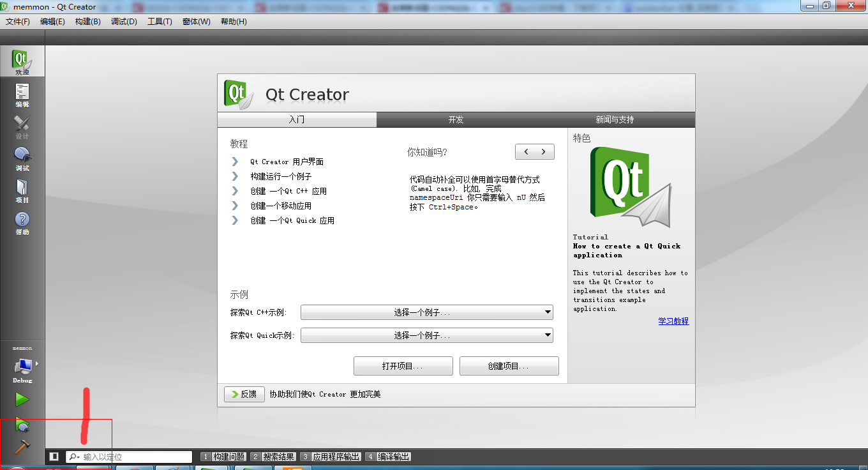Click the locator search field
868x470 pixels.
129,457
